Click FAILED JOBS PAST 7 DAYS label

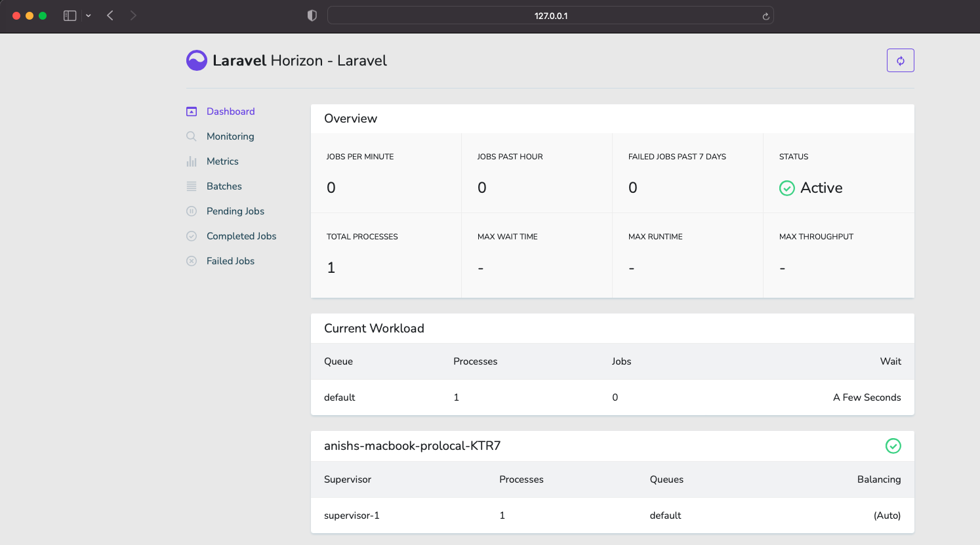(677, 157)
